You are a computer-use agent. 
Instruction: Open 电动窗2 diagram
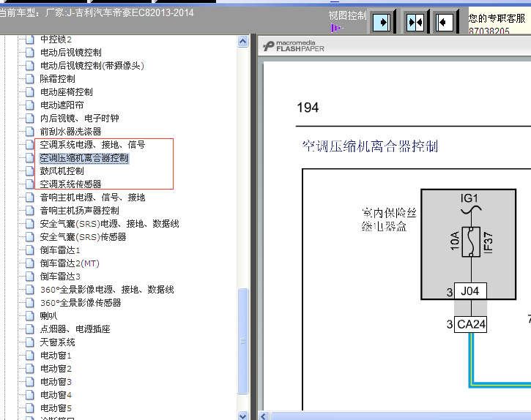(56, 369)
